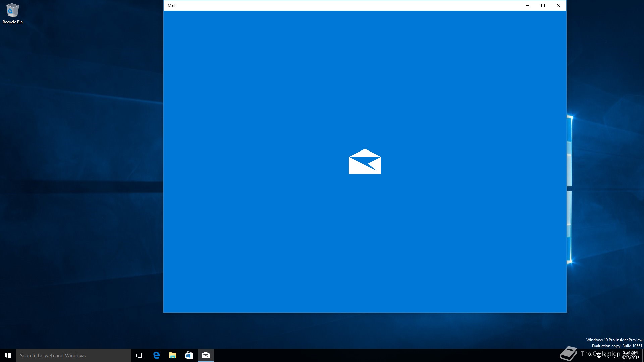Click the Mail title bar text
The image size is (644, 362).
[x=171, y=5]
